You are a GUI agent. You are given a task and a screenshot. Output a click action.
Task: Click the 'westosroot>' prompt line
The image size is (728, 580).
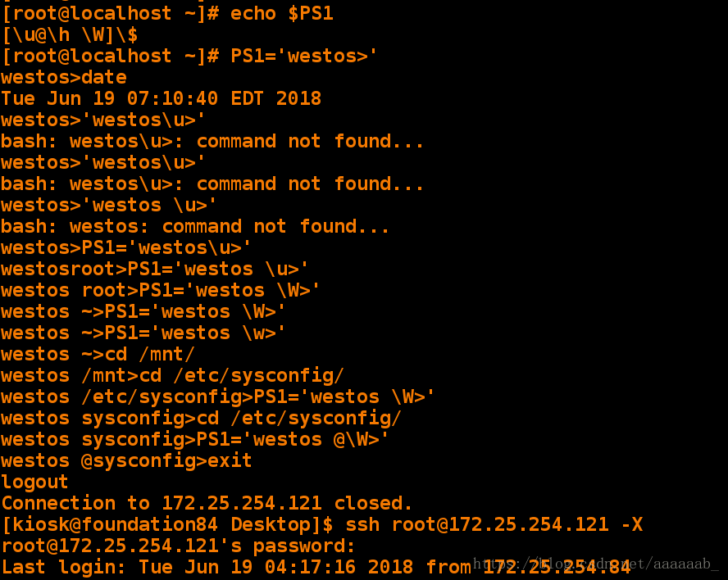click(155, 270)
